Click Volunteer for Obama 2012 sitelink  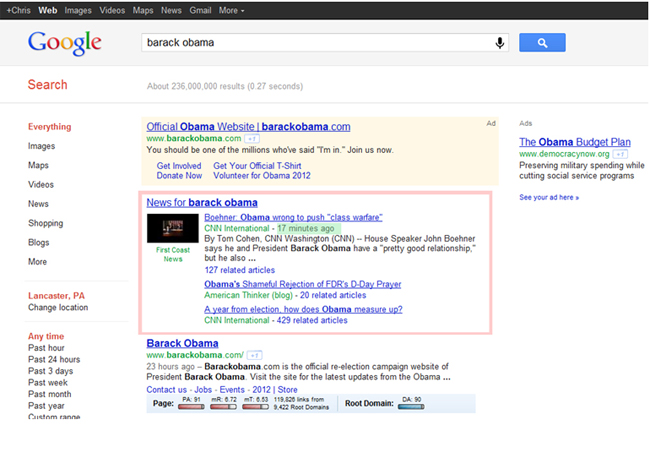pos(262,176)
